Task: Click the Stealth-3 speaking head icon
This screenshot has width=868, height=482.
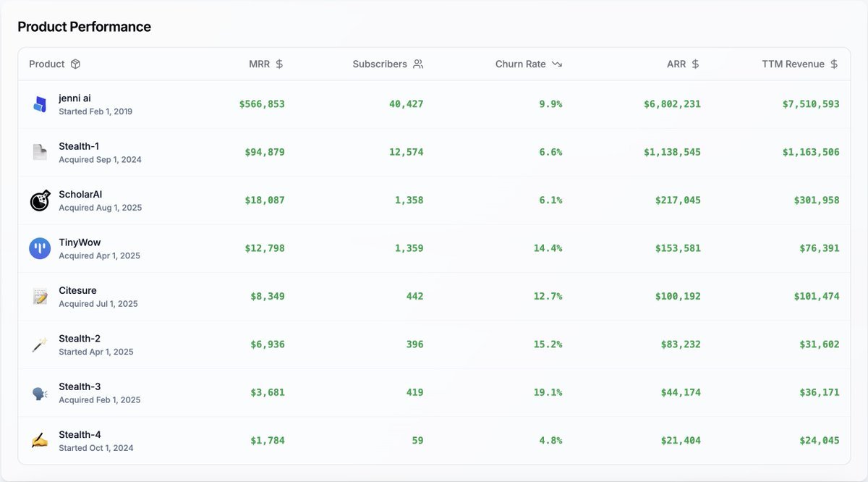Action: [x=40, y=392]
